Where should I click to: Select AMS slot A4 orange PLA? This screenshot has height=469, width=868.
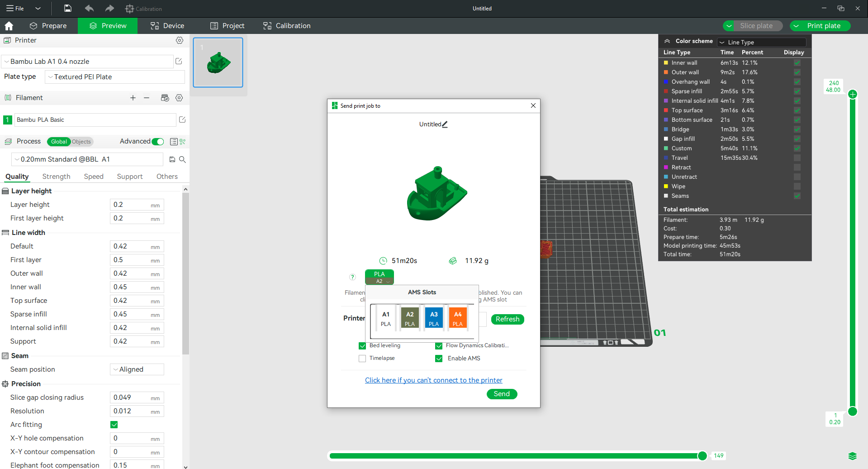point(458,318)
